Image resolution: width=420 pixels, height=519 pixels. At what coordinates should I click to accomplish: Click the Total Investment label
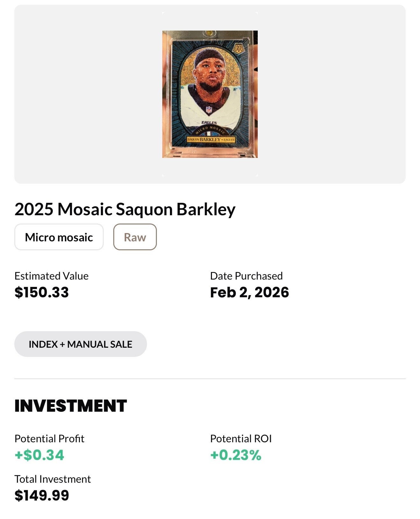[x=52, y=479]
